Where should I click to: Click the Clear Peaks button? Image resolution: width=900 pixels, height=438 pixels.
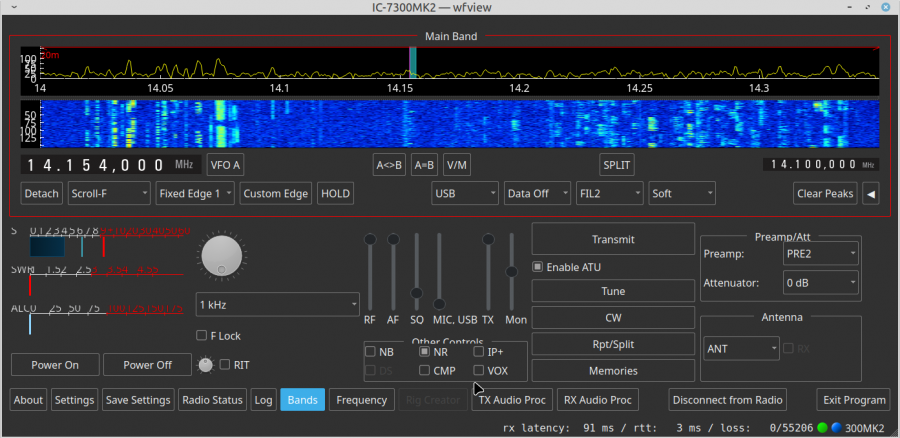[826, 193]
